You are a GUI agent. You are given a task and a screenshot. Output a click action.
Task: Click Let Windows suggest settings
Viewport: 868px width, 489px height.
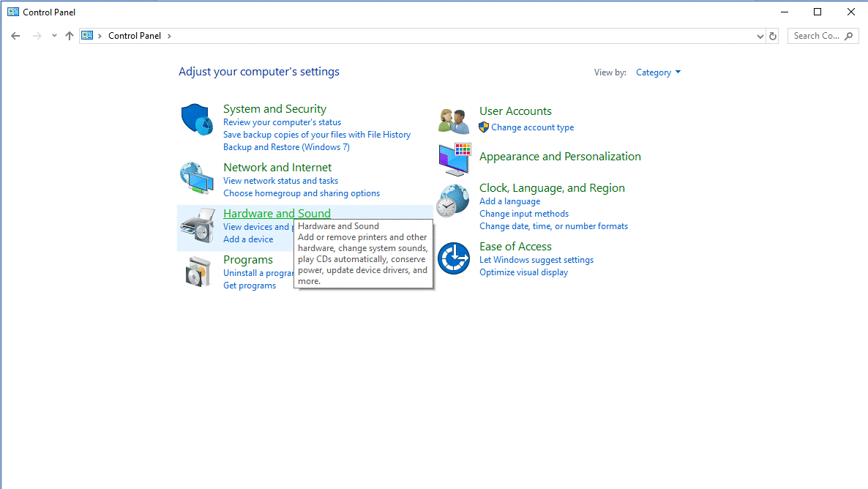536,261
